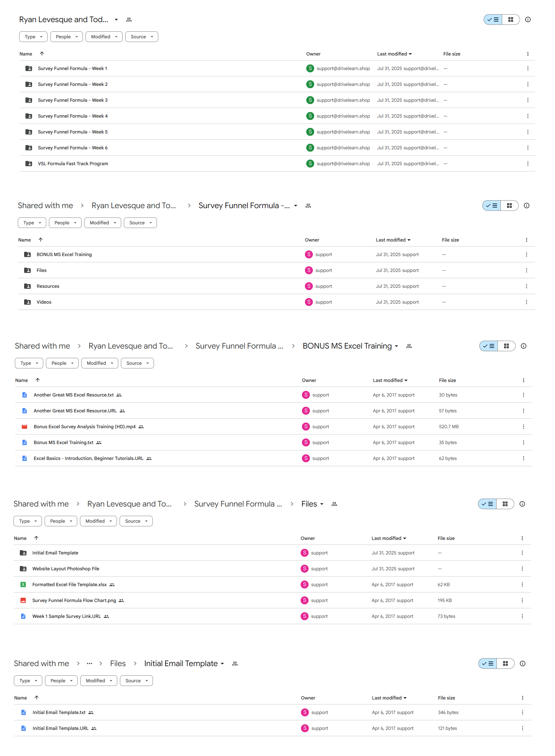Click collapsed breadcrumb ellipsis in Initial Email Template path
The width and height of the screenshot is (555, 756).
(x=90, y=663)
